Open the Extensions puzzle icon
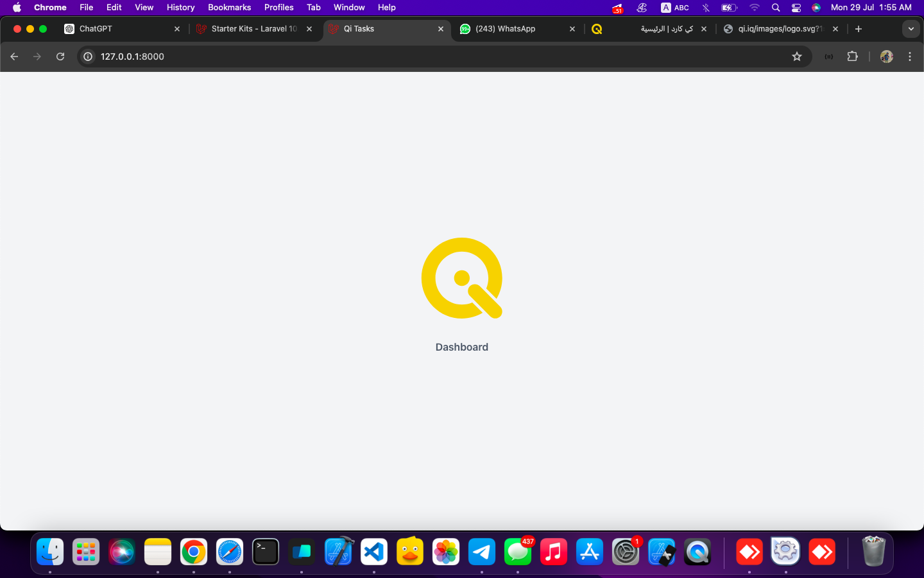 coord(852,57)
